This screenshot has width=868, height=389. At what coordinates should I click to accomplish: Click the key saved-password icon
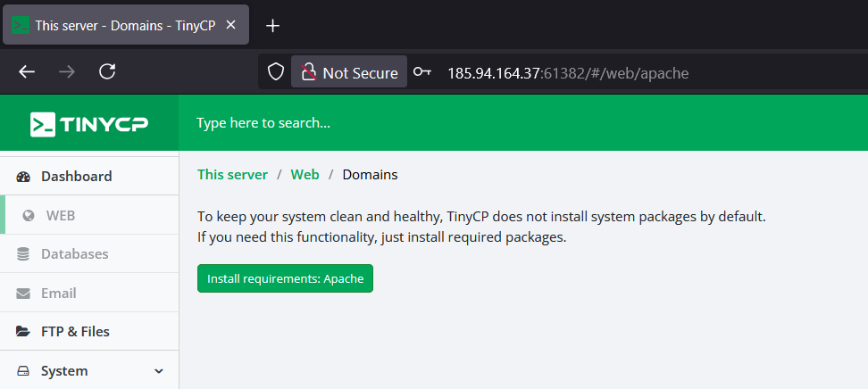coord(422,72)
